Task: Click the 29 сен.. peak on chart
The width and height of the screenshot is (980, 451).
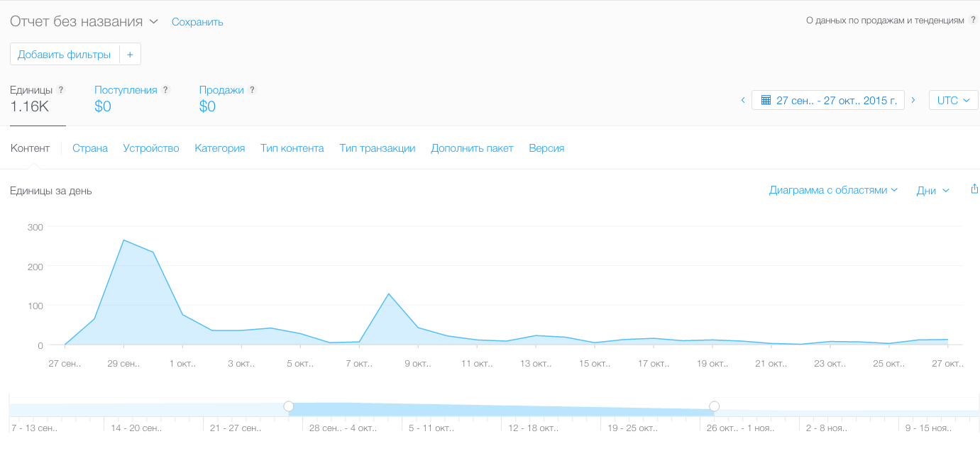Action: pos(123,240)
